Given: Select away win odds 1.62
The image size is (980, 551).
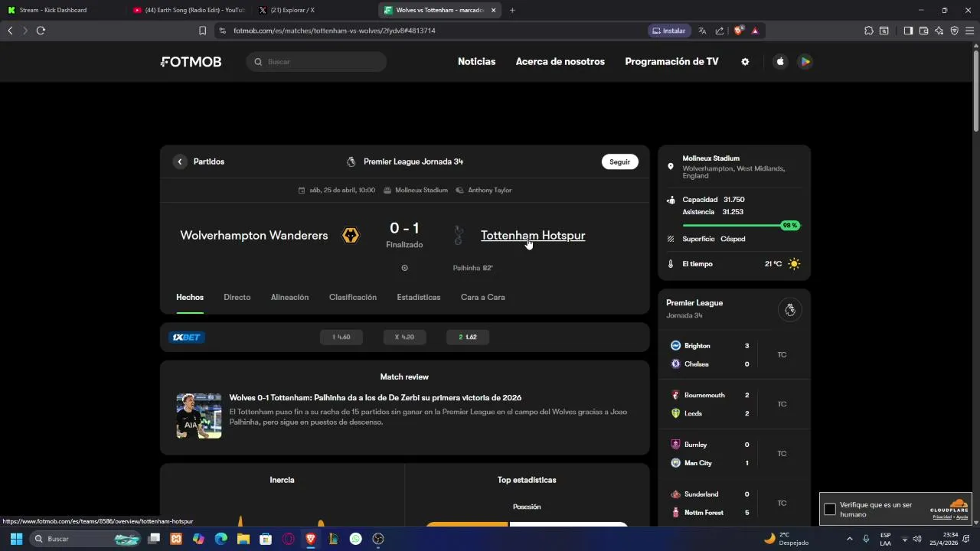Looking at the screenshot, I should tap(468, 337).
